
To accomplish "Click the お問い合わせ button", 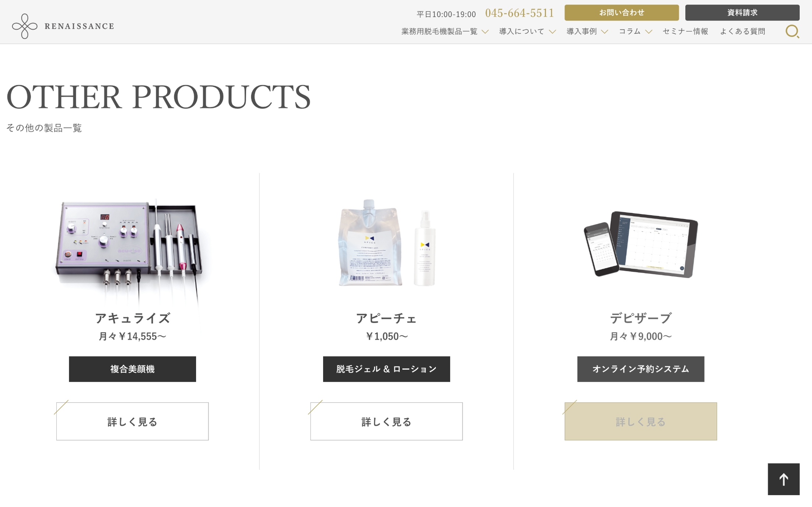I will pyautogui.click(x=622, y=13).
